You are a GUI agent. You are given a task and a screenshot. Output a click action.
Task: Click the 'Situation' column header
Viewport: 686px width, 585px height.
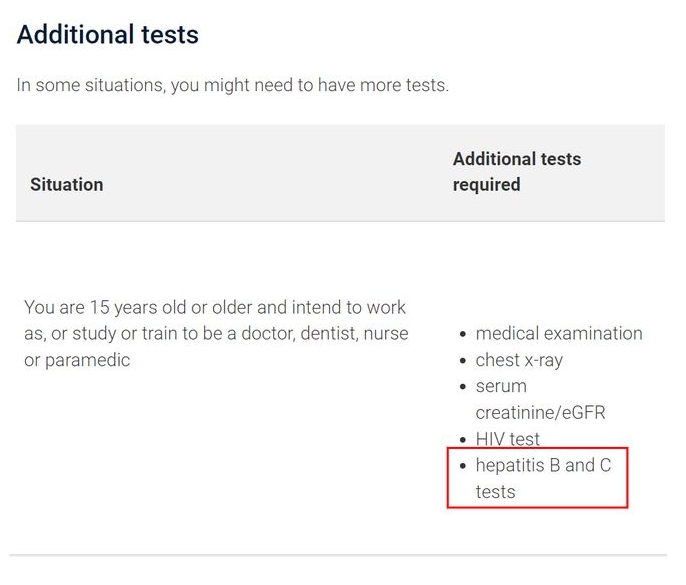click(66, 185)
